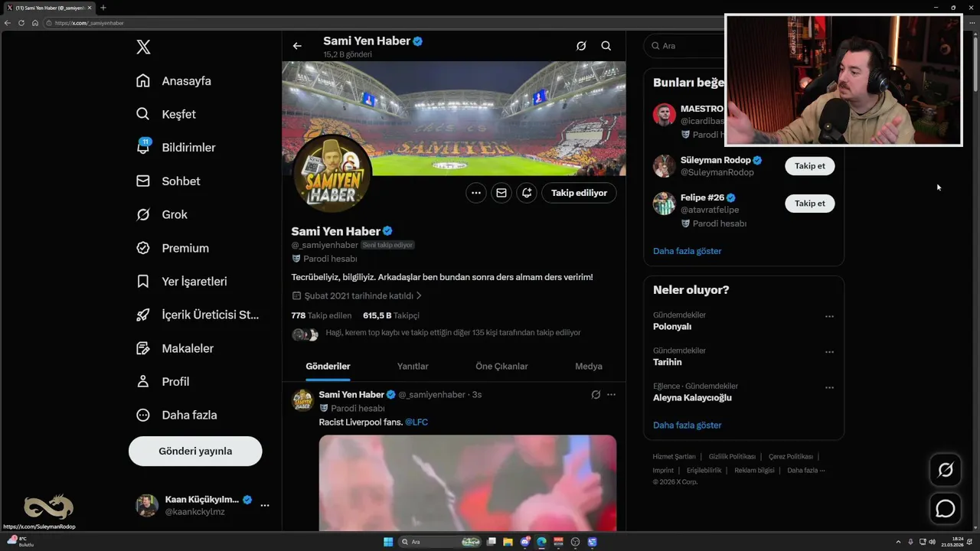The width and height of the screenshot is (980, 551).
Task: Open Çerez Politikası footer link
Action: pos(790,457)
